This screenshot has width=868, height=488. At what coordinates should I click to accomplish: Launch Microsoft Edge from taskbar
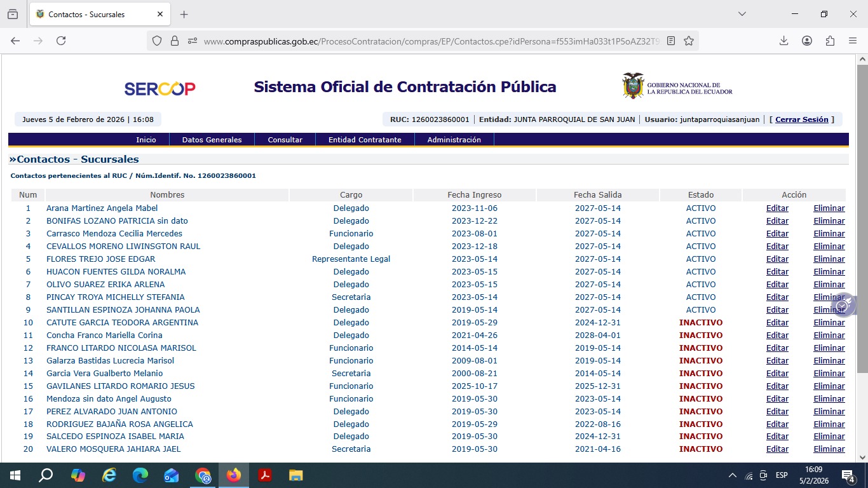pos(140,475)
